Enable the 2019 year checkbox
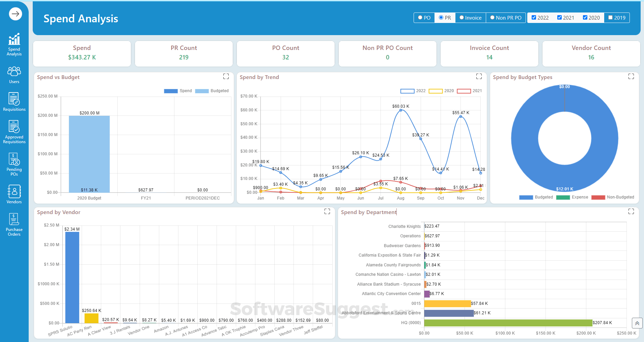The image size is (644, 342). (x=611, y=17)
